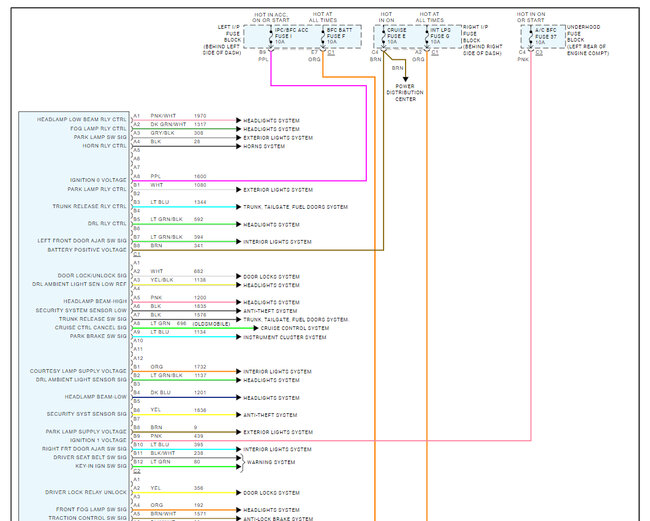Select 'COURTESY LAMP SUPPLY VOLTAGE' label
The image size is (650, 521).
click(78, 371)
